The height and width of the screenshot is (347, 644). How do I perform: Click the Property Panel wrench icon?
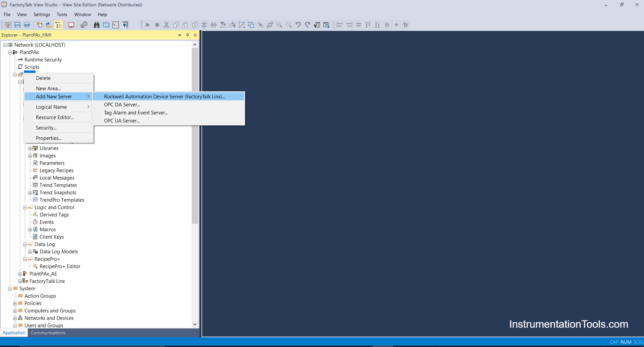(317, 25)
